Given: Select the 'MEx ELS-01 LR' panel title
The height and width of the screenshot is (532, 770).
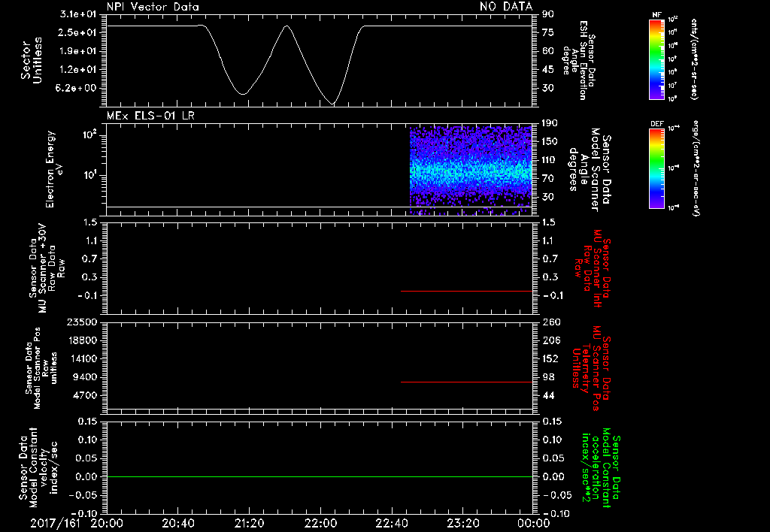Looking at the screenshot, I should [x=150, y=116].
